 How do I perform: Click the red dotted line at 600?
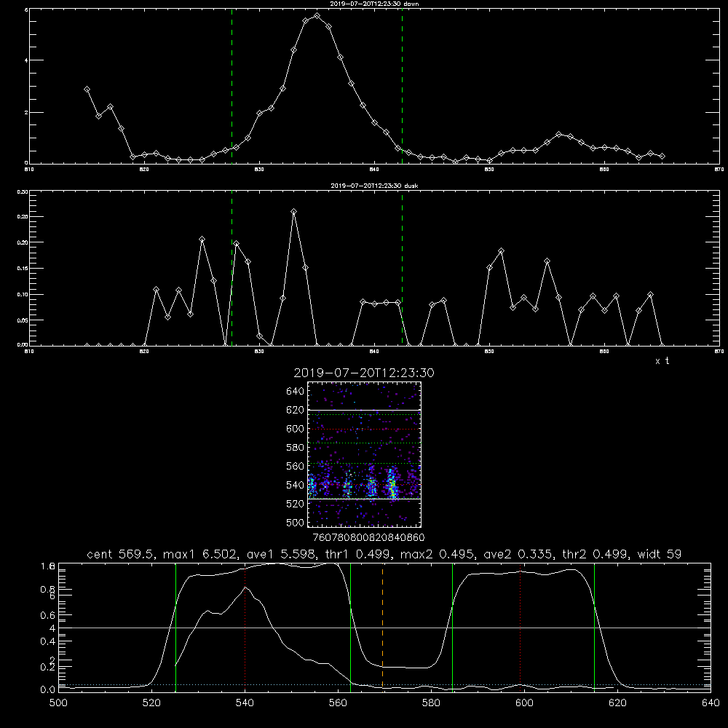tap(521, 627)
